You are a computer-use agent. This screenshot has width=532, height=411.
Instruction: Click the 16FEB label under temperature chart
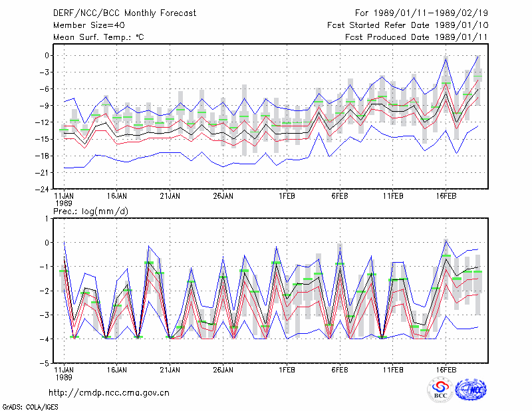pos(446,196)
